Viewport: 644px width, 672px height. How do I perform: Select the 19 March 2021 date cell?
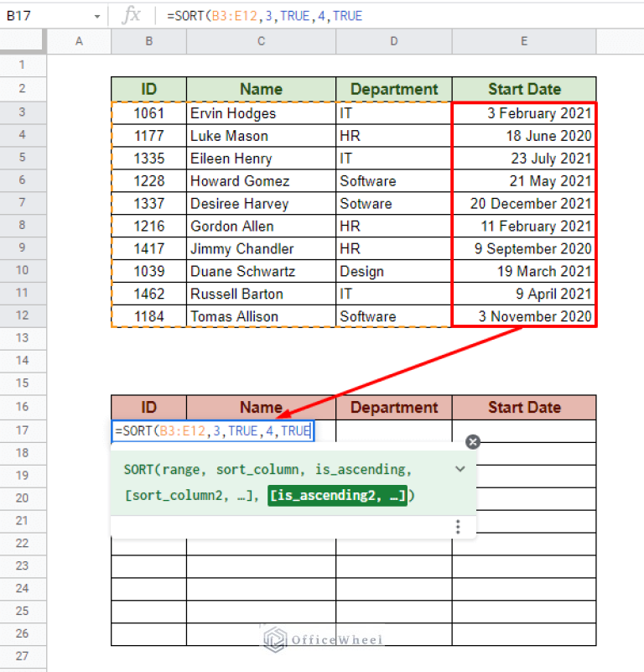coord(524,271)
